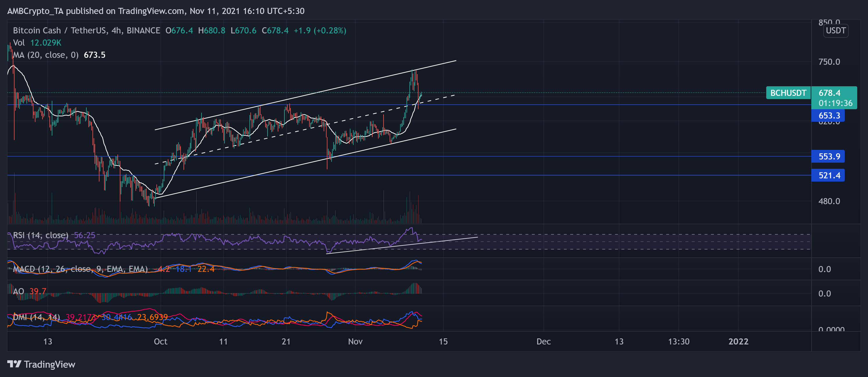The height and width of the screenshot is (377, 868).
Task: Click the low value L670.6
Action: tap(243, 30)
